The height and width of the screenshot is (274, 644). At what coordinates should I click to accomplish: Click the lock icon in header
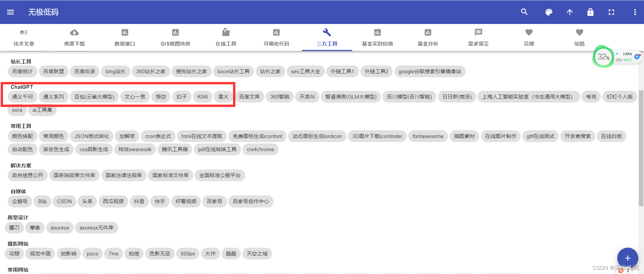[x=590, y=12]
